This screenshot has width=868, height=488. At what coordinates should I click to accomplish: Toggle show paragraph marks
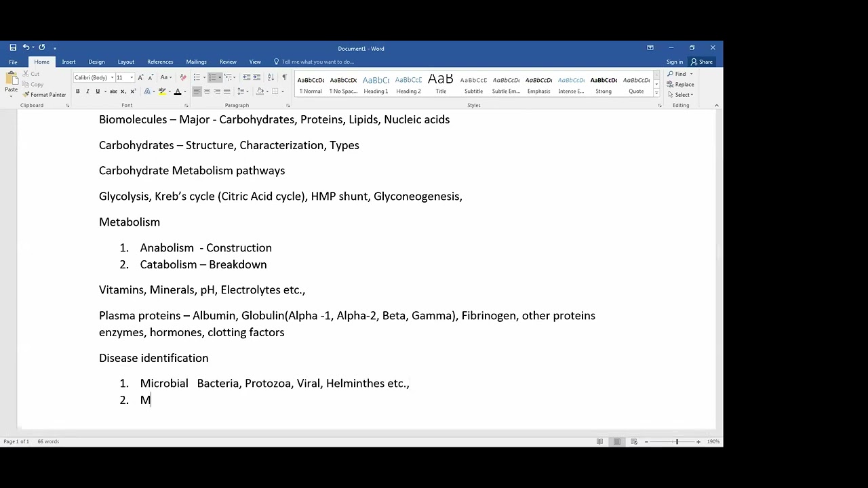(x=284, y=77)
